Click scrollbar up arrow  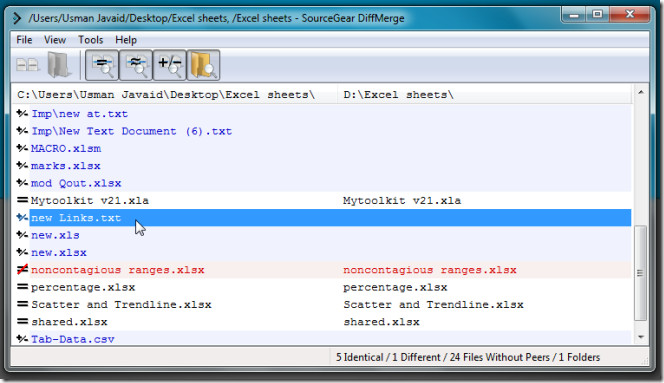(641, 92)
